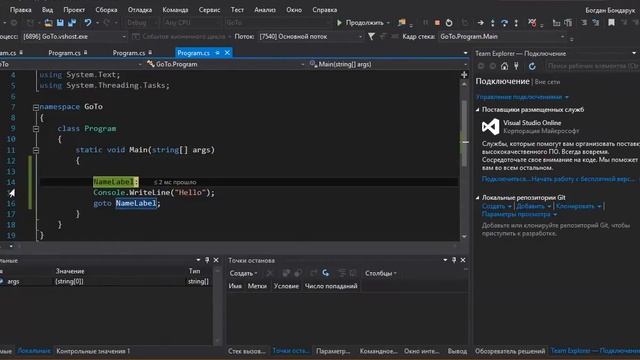Step Over the current line
Image resolution: width=640 pixels, height=360 pixels.
click(x=504, y=23)
